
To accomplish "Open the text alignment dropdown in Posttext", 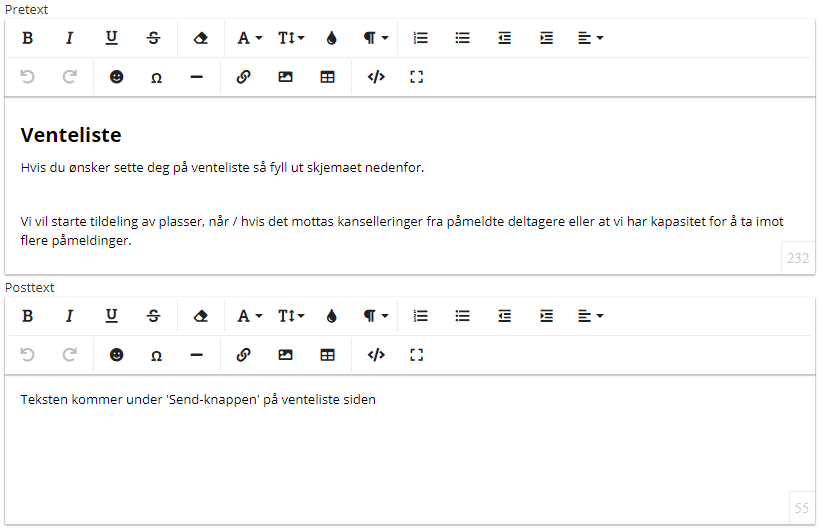I will (x=590, y=316).
